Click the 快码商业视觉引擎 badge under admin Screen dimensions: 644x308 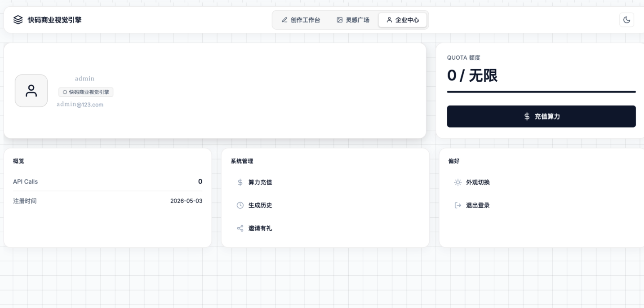86,92
